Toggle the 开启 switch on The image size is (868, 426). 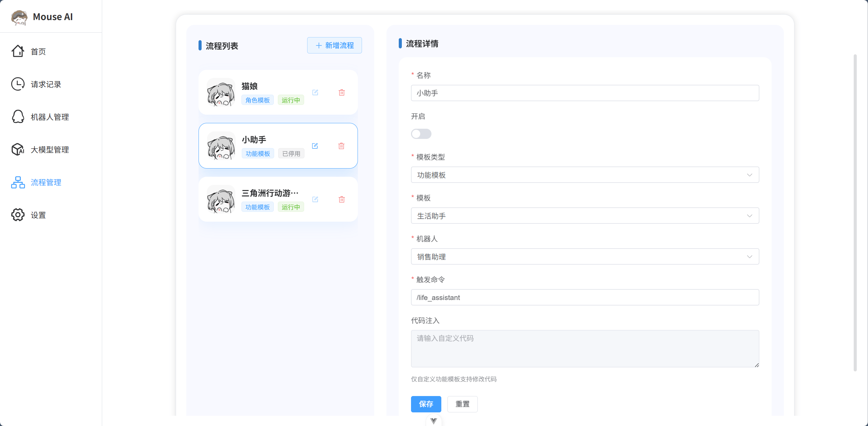click(421, 134)
